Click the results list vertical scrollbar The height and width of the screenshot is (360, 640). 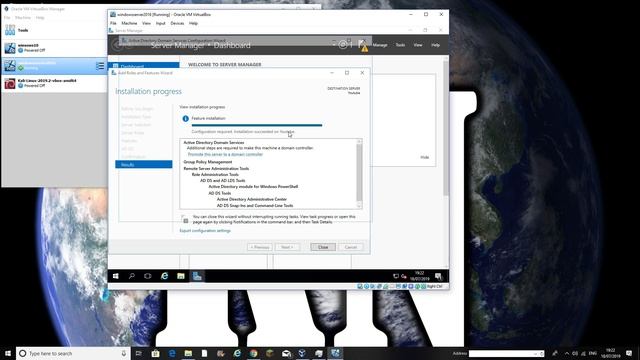click(359, 174)
